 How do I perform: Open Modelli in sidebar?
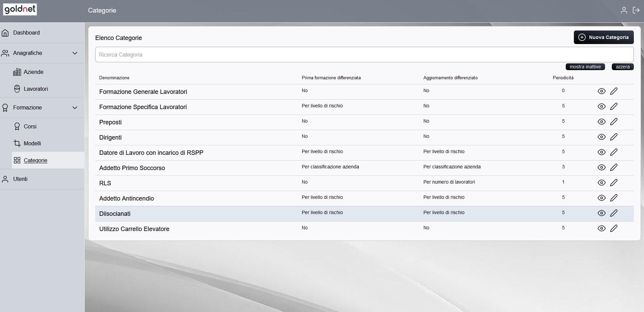pos(33,143)
